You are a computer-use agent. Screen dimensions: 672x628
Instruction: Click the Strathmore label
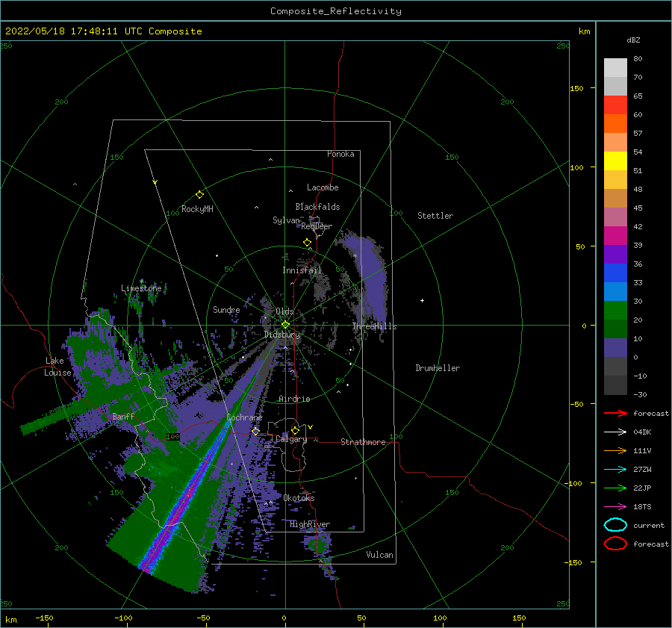[x=364, y=442]
